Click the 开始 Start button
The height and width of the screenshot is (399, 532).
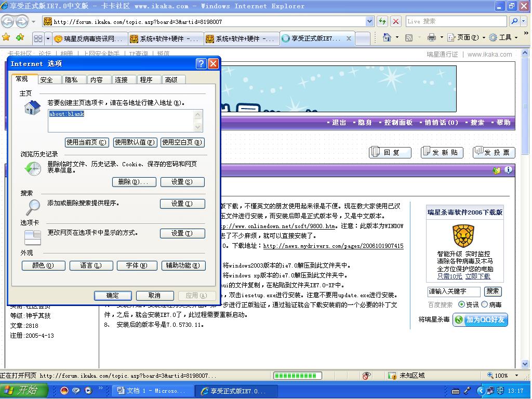pyautogui.click(x=23, y=391)
